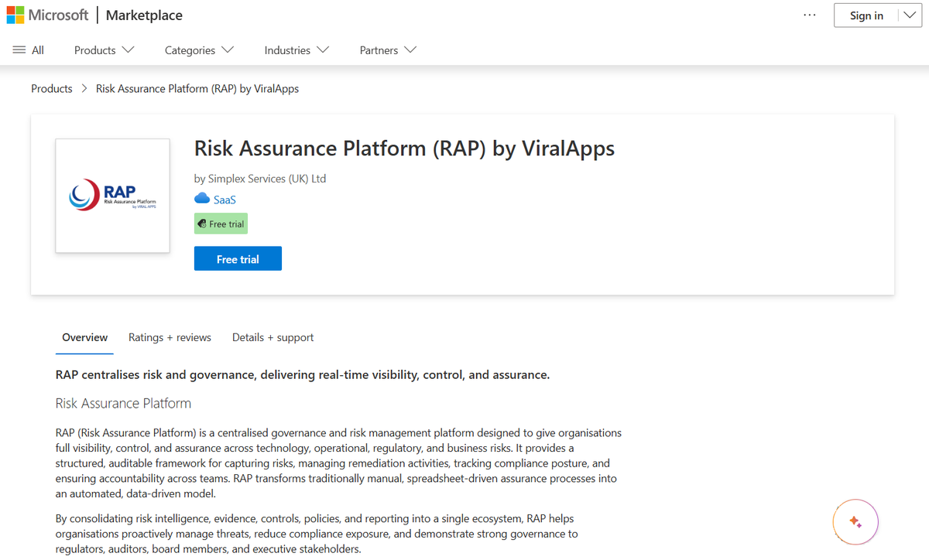Click the green Free trial badge
Viewport: 929px width, 560px height.
221,224
